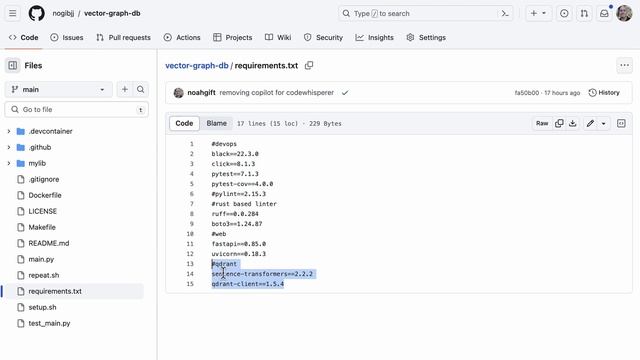Open Raw file view
This screenshot has height=360, width=640.
(x=542, y=123)
